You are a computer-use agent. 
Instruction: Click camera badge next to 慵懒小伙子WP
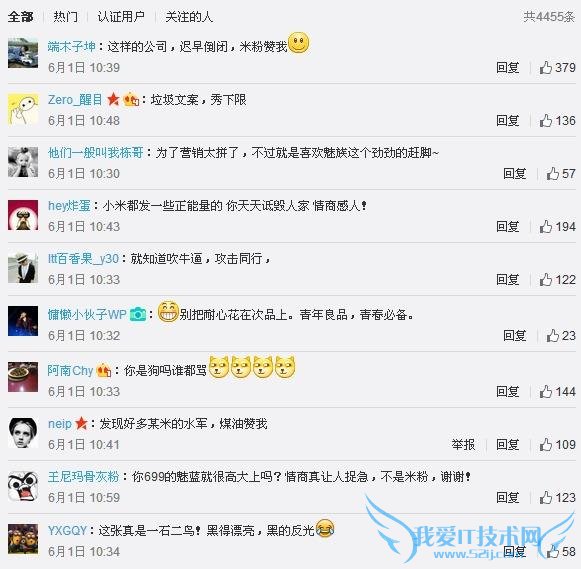(138, 315)
